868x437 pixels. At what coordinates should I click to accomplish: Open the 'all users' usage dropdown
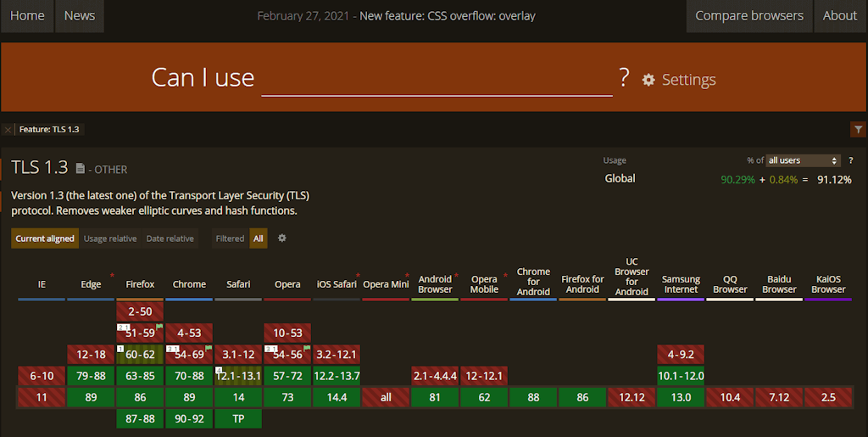click(803, 160)
